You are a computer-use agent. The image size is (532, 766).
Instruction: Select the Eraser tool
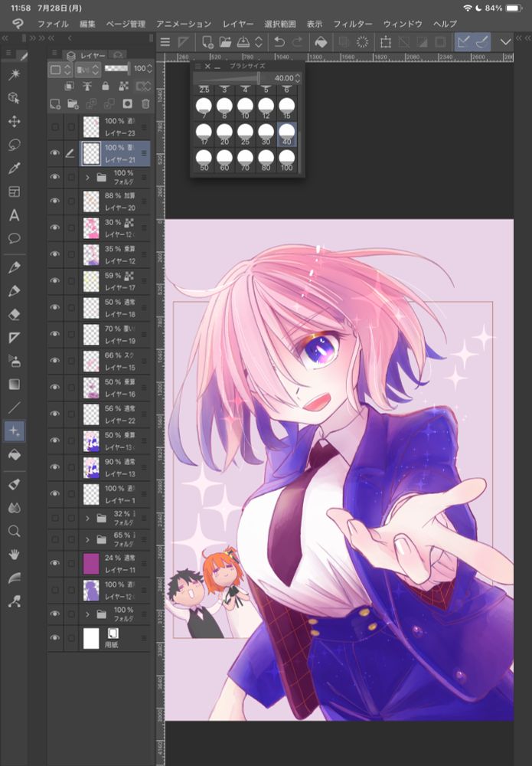(x=14, y=314)
